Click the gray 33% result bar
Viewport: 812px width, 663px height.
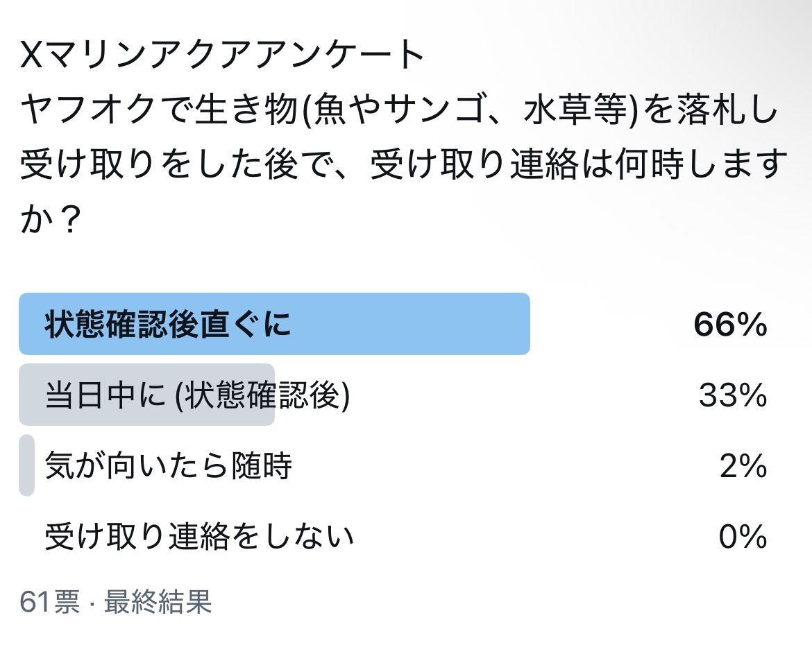pos(147,395)
